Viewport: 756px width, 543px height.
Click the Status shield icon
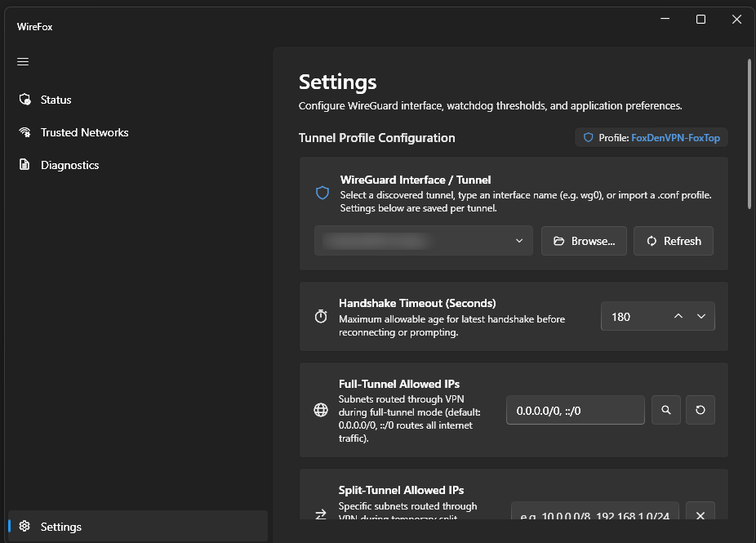click(24, 100)
